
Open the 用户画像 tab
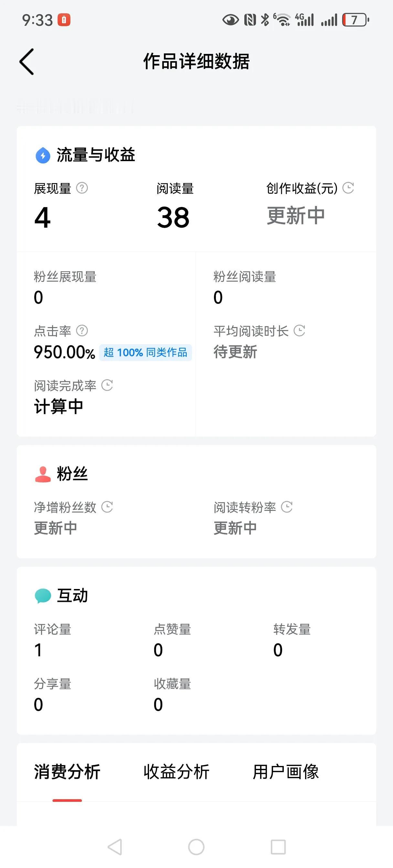286,772
